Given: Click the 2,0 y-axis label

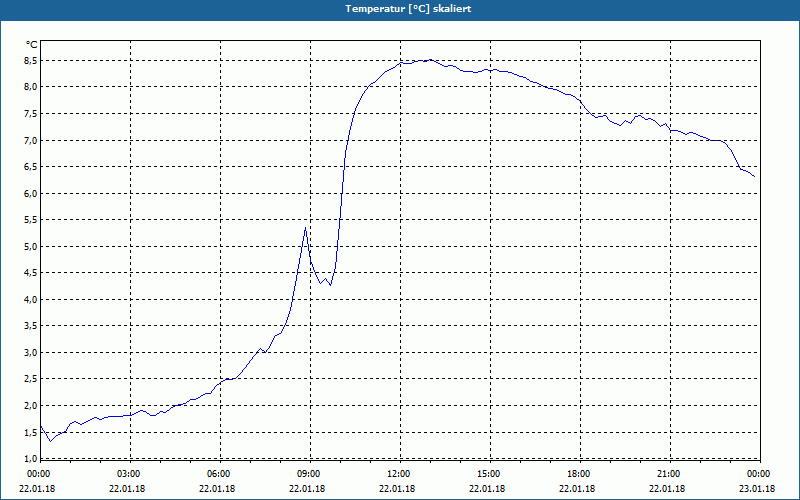Looking at the screenshot, I should [31, 406].
